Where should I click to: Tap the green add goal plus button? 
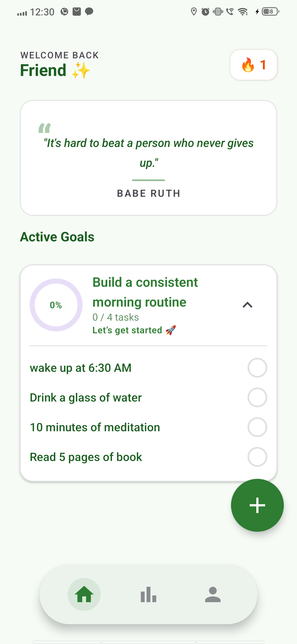tap(257, 505)
